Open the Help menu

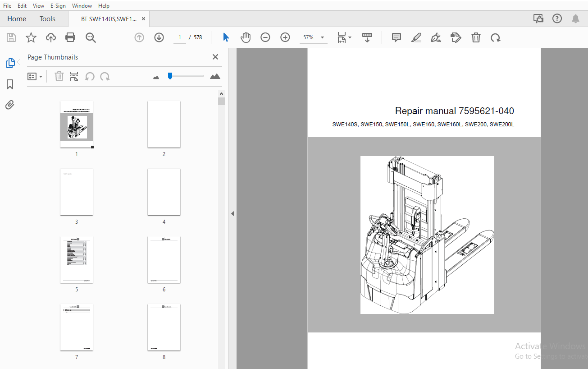coord(104,5)
